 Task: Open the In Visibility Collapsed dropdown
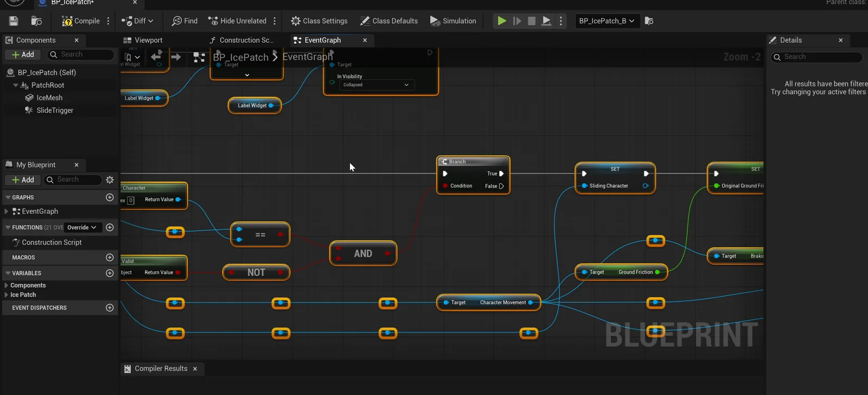376,85
